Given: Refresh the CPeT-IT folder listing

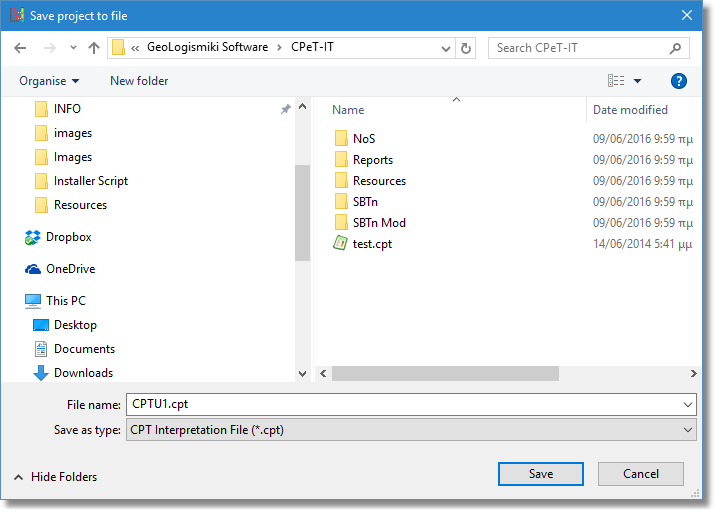Looking at the screenshot, I should point(466,48).
